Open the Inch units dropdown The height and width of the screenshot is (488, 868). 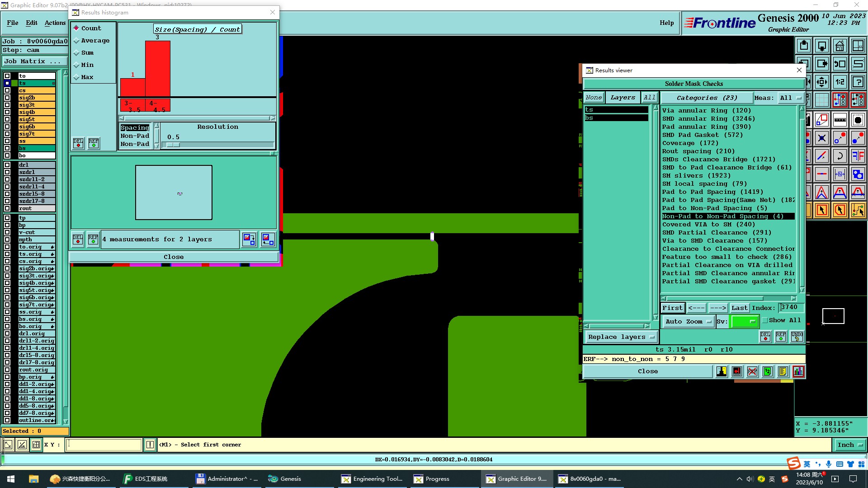point(850,445)
